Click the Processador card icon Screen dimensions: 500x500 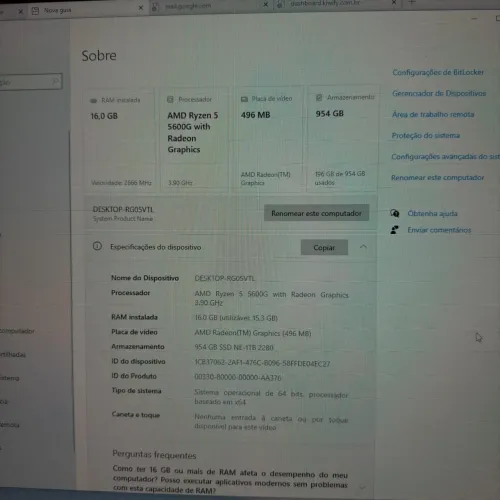tap(170, 99)
